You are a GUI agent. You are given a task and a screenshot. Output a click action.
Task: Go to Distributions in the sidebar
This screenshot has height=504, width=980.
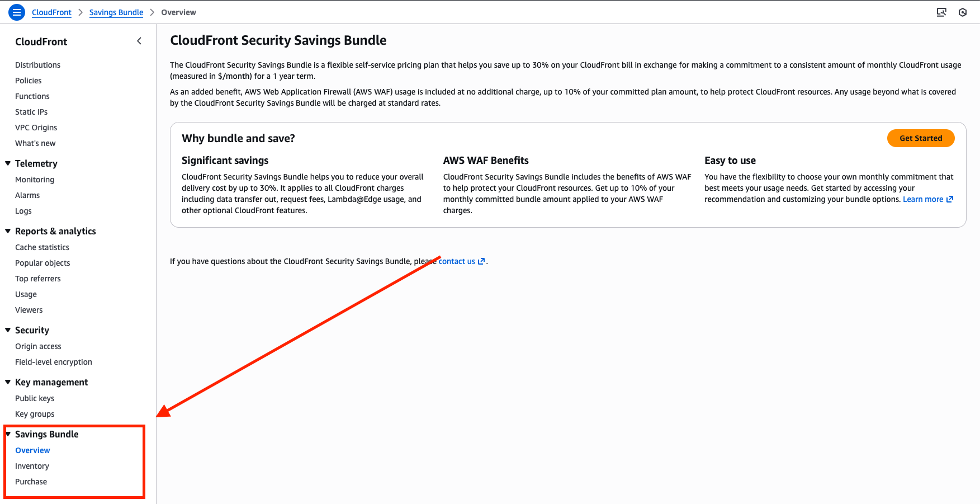pos(37,64)
